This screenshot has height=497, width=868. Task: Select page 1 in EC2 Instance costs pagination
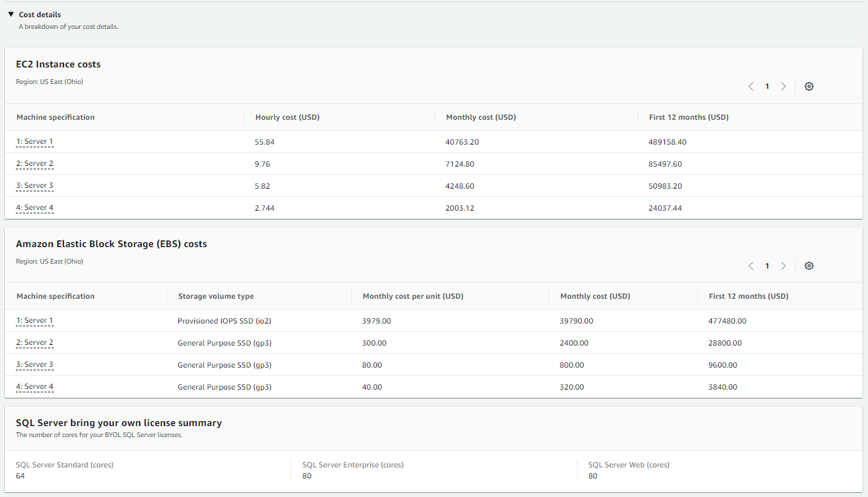point(767,87)
